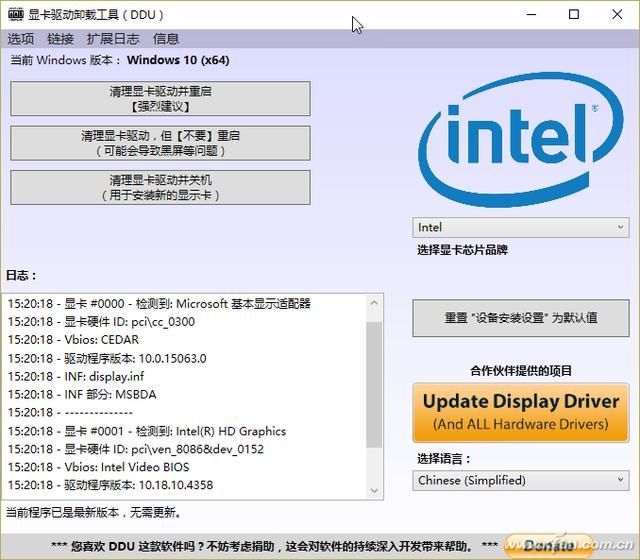Click the log scrollbar thumb

[374, 384]
